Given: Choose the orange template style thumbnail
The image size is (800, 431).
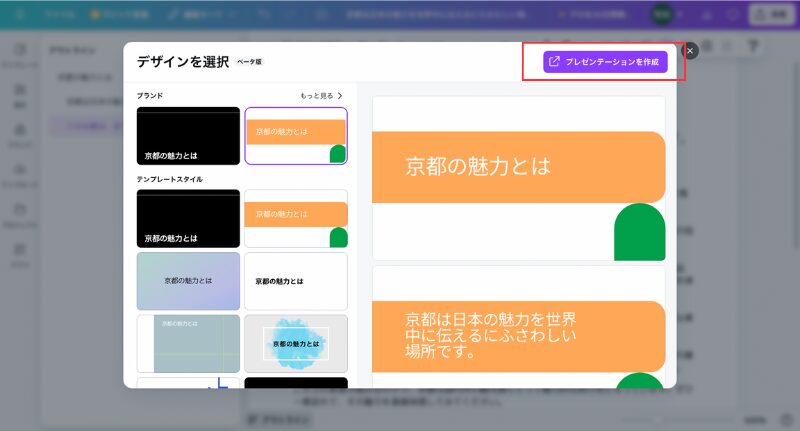Looking at the screenshot, I should click(x=296, y=218).
